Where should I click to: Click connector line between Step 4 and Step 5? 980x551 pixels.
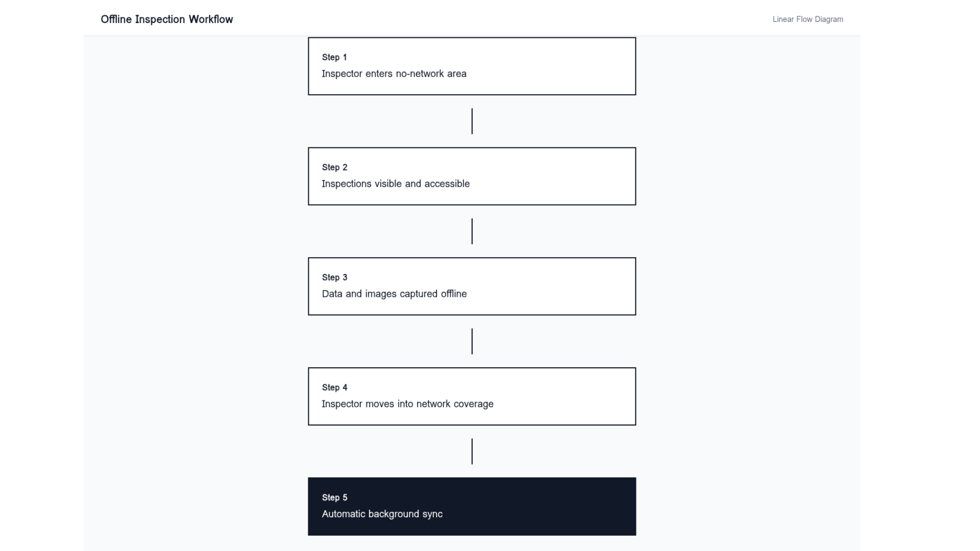pyautogui.click(x=472, y=452)
